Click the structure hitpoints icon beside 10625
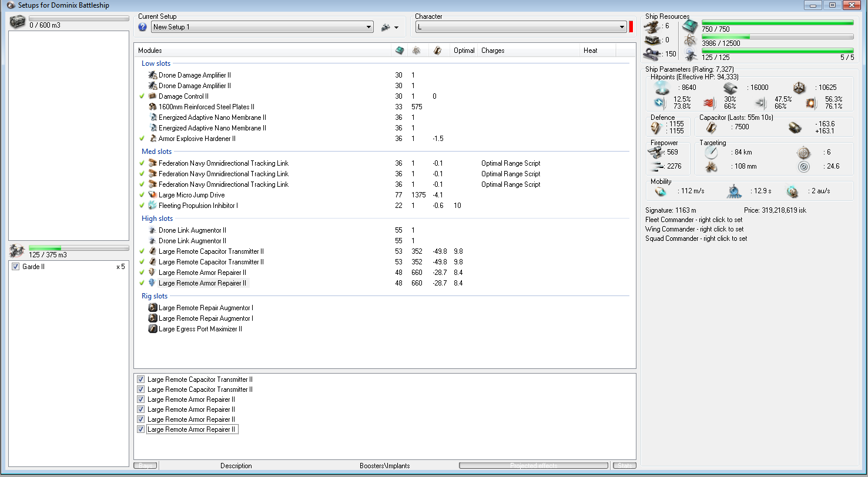Image resolution: width=868 pixels, height=477 pixels. tap(800, 88)
